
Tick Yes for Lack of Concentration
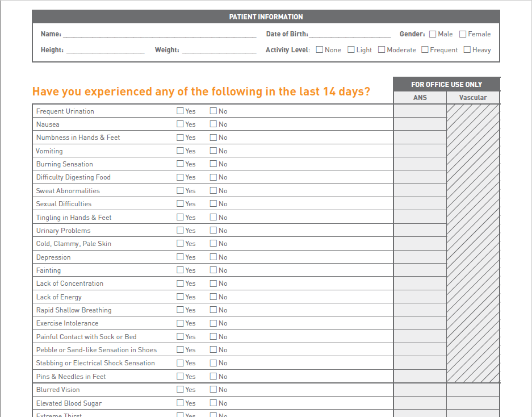(x=180, y=283)
